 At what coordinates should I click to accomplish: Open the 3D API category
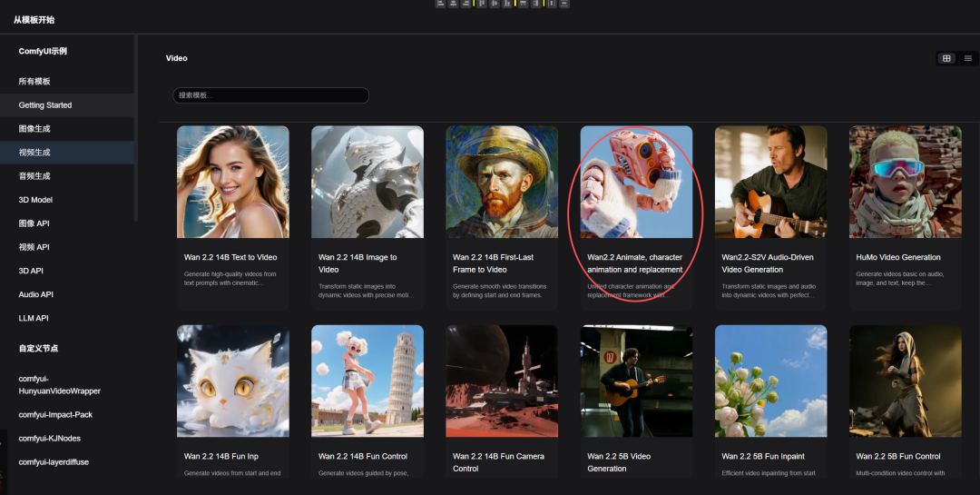pyautogui.click(x=67, y=271)
